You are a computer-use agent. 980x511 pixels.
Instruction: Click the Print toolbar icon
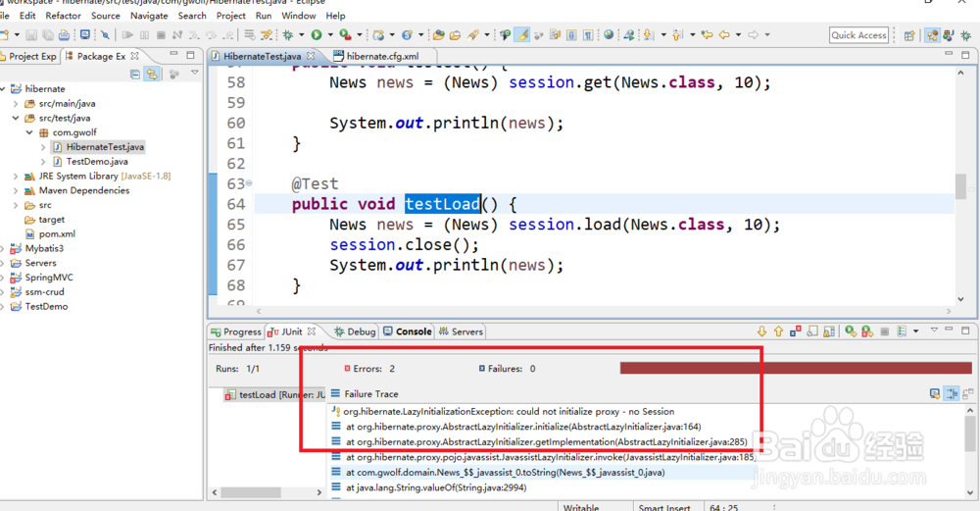click(x=64, y=35)
